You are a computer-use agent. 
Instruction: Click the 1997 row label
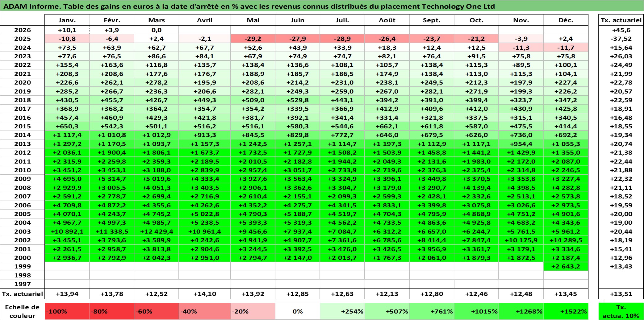click(23, 284)
